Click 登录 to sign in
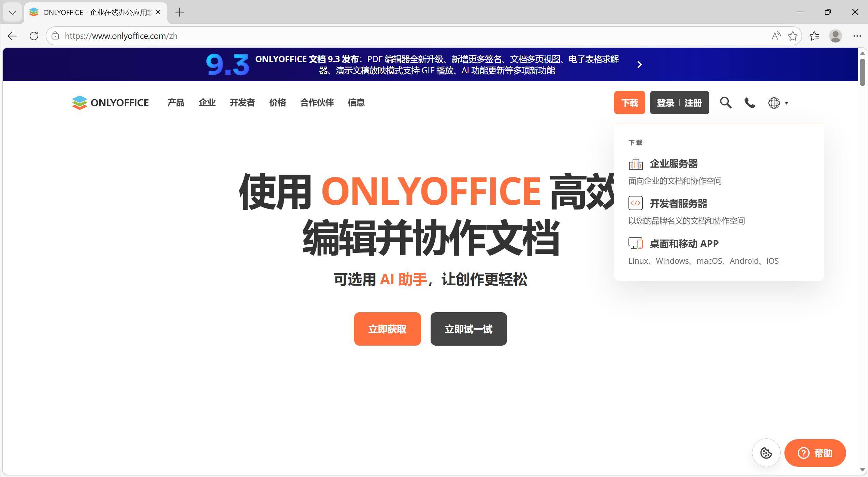Image resolution: width=868 pixels, height=477 pixels. click(665, 103)
